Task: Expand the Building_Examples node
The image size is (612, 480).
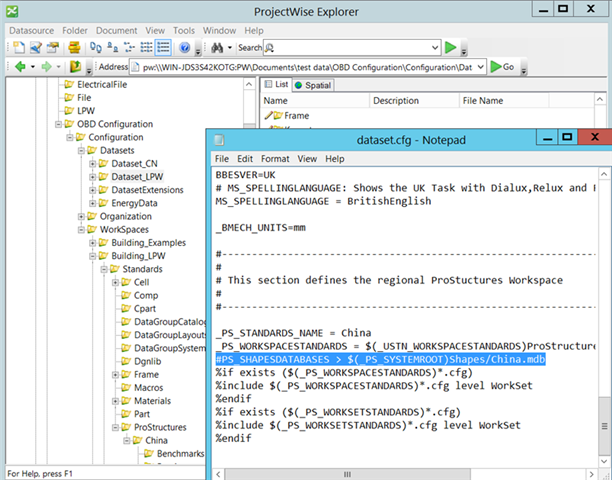Action: pyautogui.click(x=93, y=243)
